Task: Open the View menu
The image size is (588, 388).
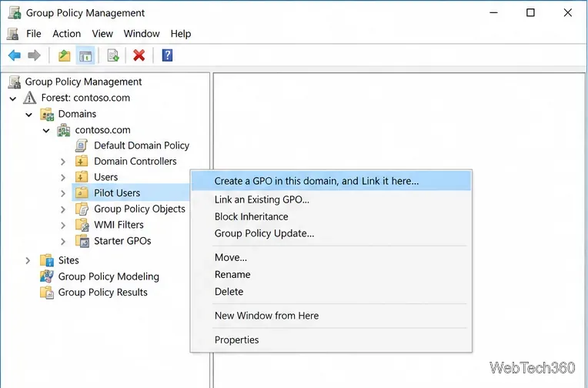Action: point(102,34)
